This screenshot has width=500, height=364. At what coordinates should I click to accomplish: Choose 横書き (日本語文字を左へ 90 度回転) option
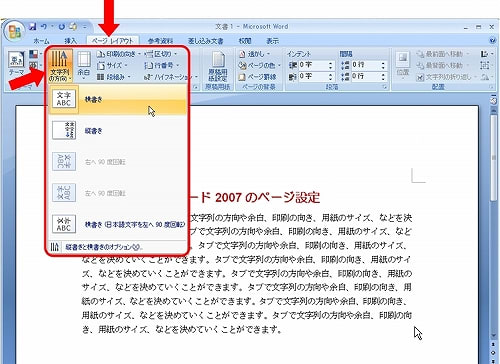click(x=118, y=224)
